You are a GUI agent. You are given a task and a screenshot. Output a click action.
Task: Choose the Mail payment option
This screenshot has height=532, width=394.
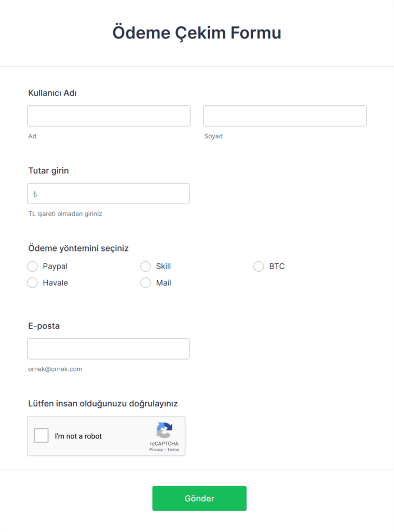[146, 283]
